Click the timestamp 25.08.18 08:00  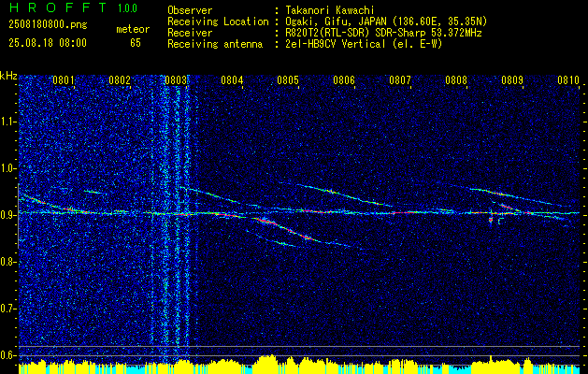point(48,43)
